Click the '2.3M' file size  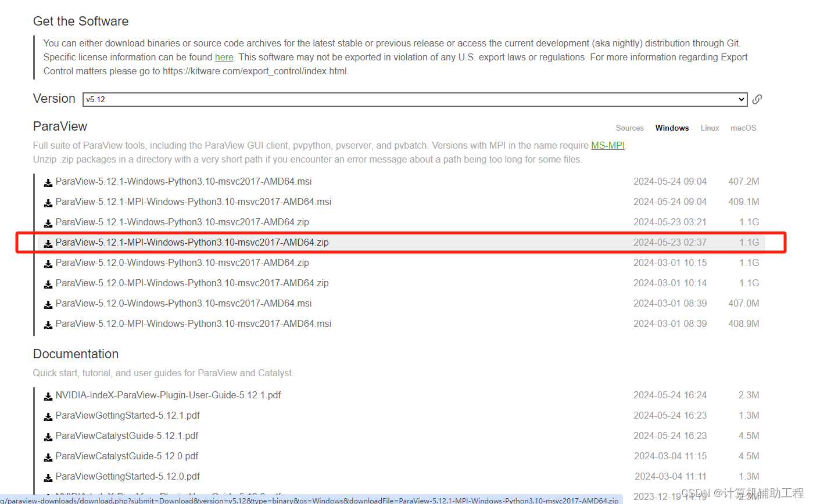coord(749,395)
